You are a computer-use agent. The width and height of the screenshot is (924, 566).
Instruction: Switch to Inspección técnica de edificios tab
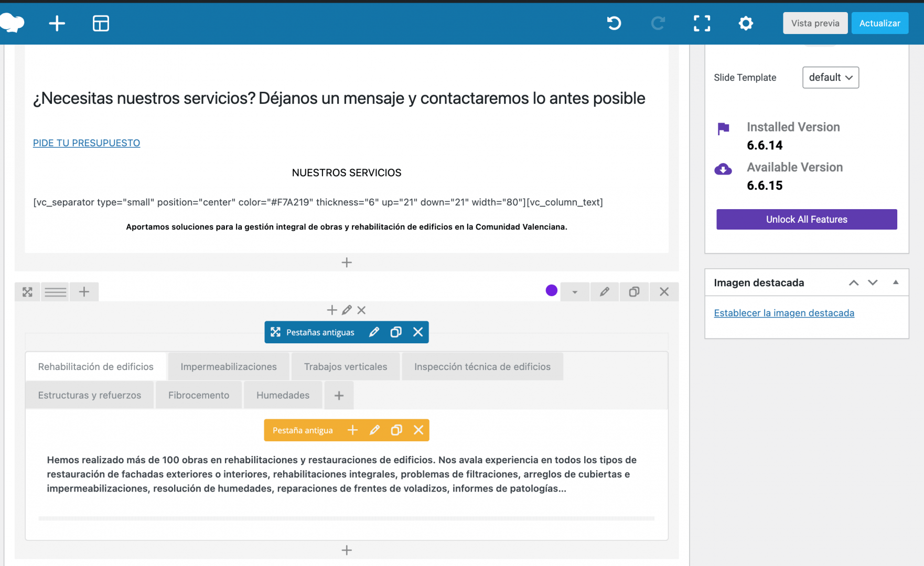[482, 367]
